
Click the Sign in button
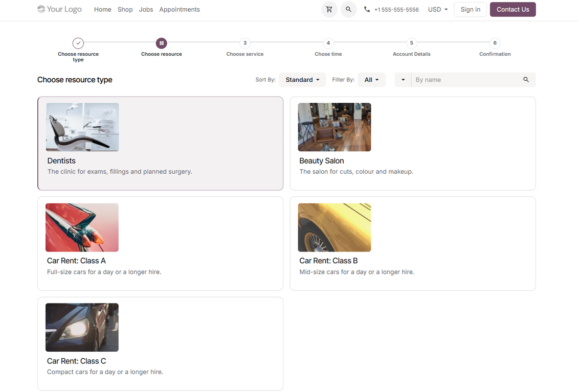point(471,10)
